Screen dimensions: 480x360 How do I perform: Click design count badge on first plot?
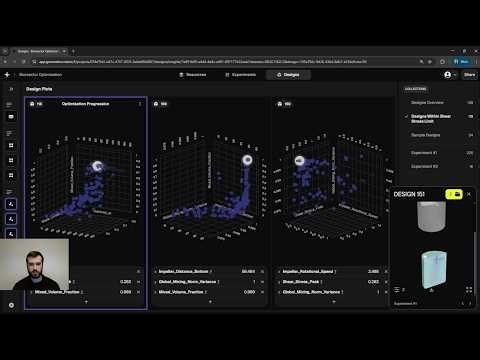coord(36,104)
